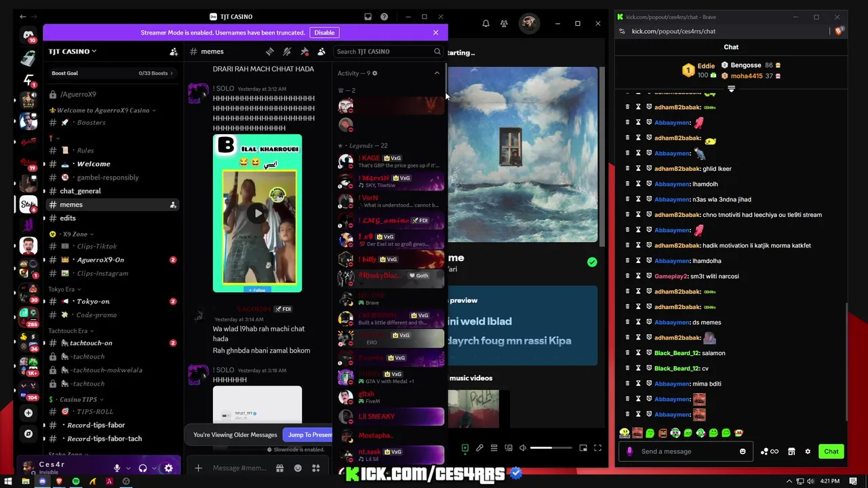Add a server with the plus icon
Image resolution: width=868 pixels, height=488 pixels.
coord(28,413)
